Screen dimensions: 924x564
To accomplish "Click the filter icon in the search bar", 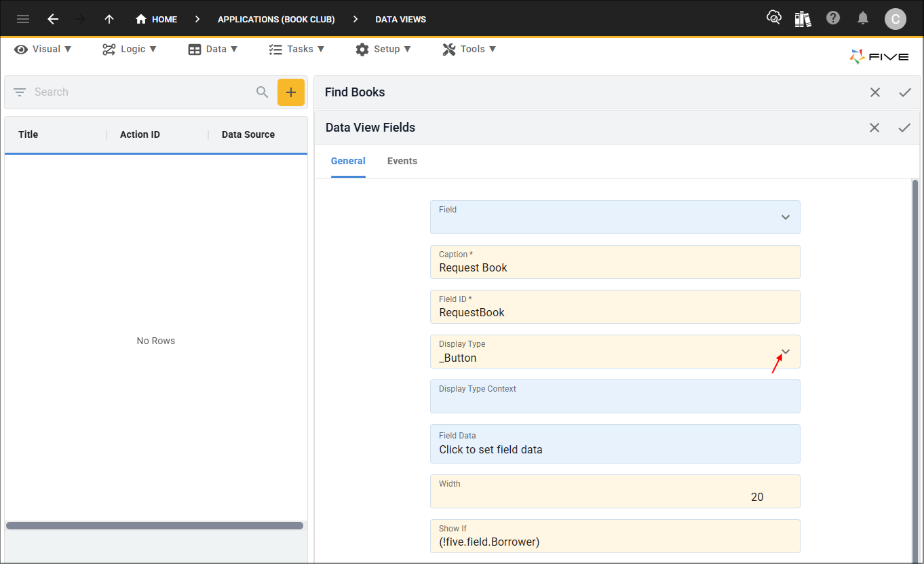I will (19, 92).
